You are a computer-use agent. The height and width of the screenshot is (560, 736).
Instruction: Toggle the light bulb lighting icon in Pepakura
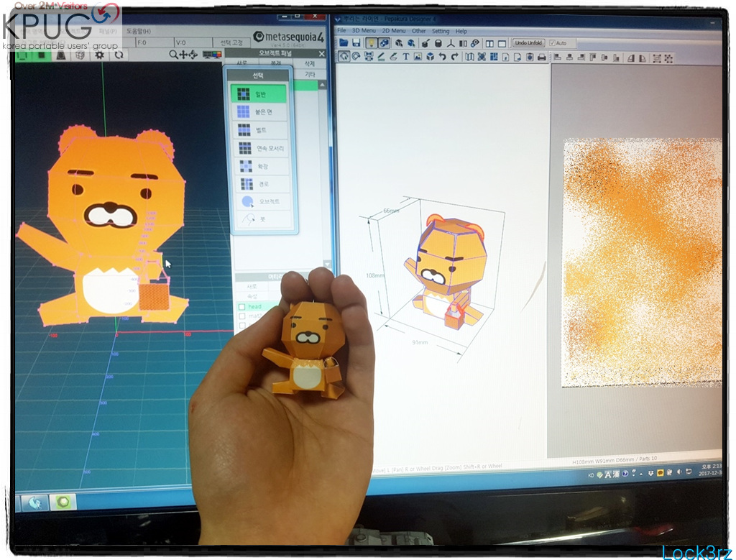pos(371,43)
